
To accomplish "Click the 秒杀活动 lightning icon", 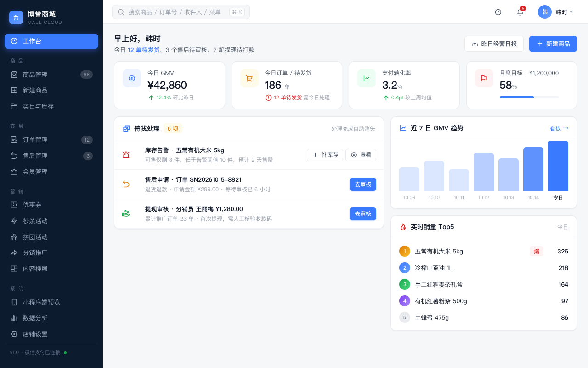I will click(14, 221).
